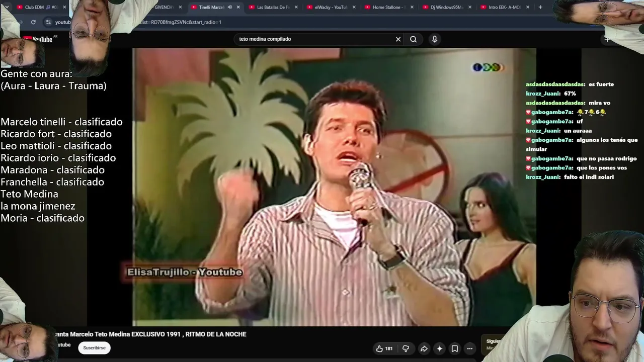Close the Club EDM tab
The image size is (644, 362).
click(x=64, y=7)
